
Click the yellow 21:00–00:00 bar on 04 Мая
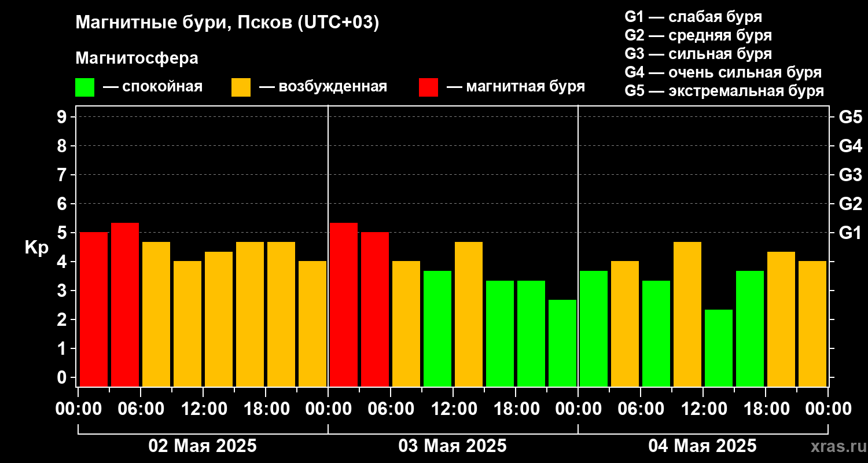point(812,324)
